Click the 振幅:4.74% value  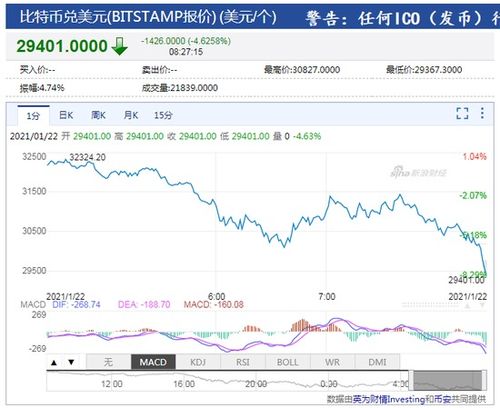42,88
